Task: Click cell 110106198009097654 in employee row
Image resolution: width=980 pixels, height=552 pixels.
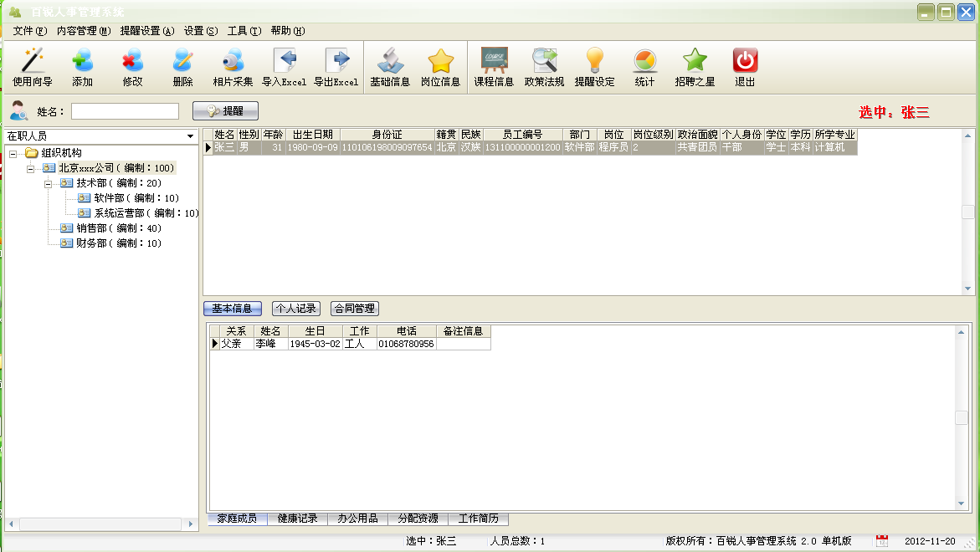Action: pos(387,147)
